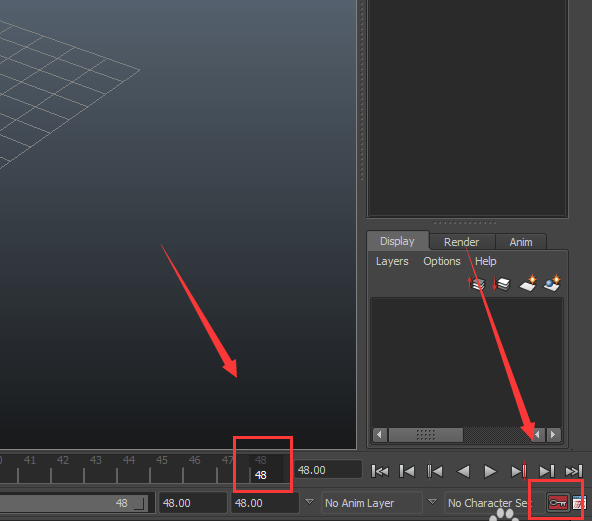Click frame 46 on the time slider
Viewport: 592px width, 521px height.
tap(194, 460)
